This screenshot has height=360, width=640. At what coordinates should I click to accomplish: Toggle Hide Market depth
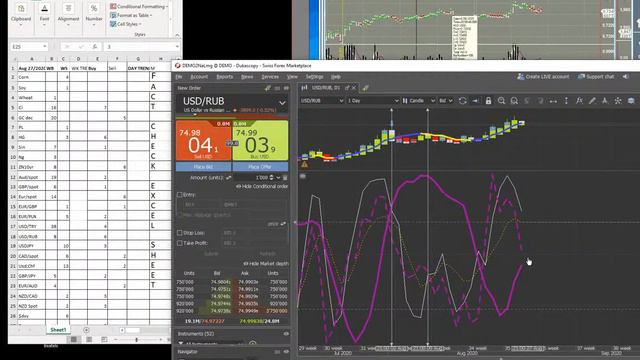(266, 264)
